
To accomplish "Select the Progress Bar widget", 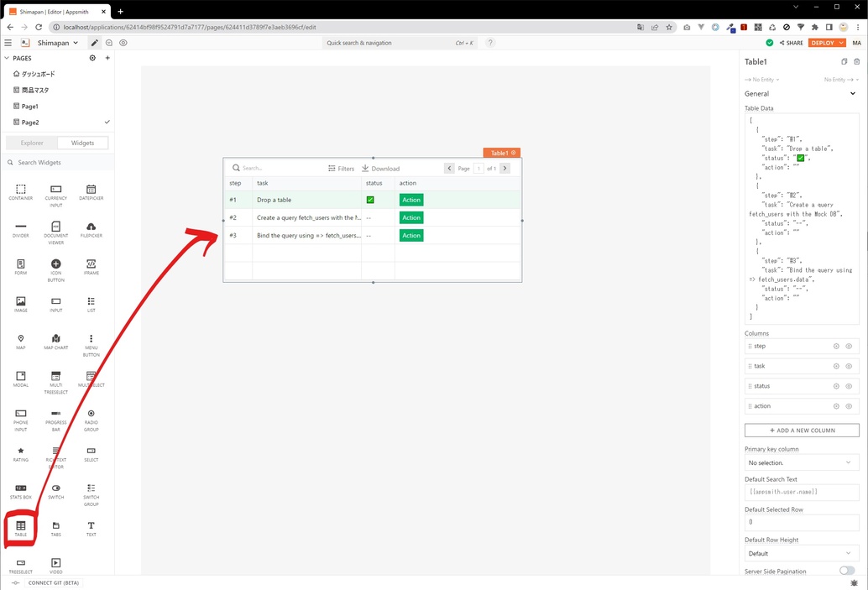I will (56, 420).
